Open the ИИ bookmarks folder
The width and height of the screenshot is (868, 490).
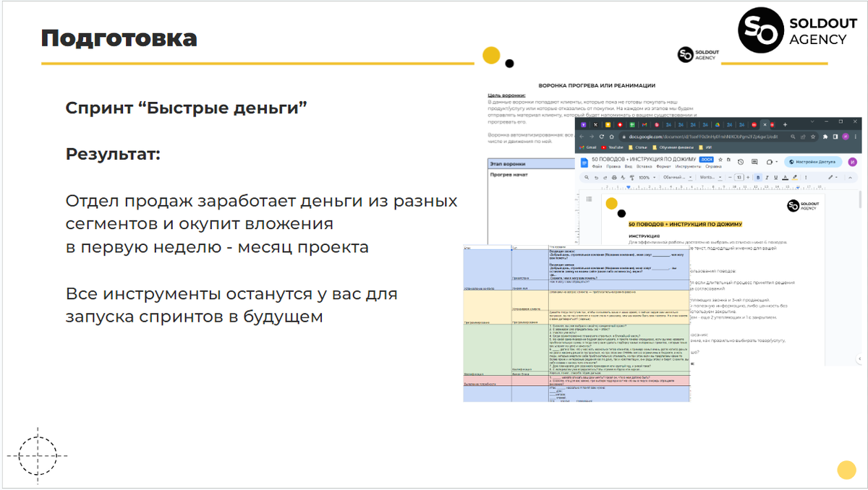(705, 147)
